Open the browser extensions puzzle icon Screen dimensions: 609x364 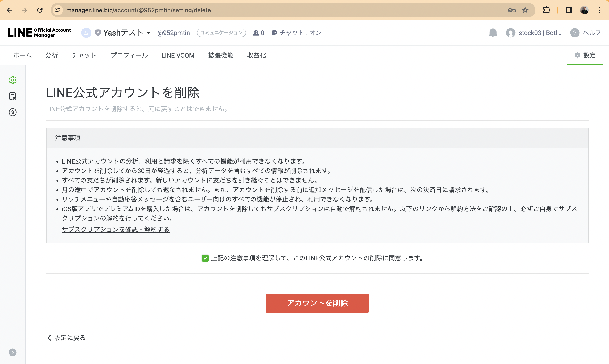546,10
